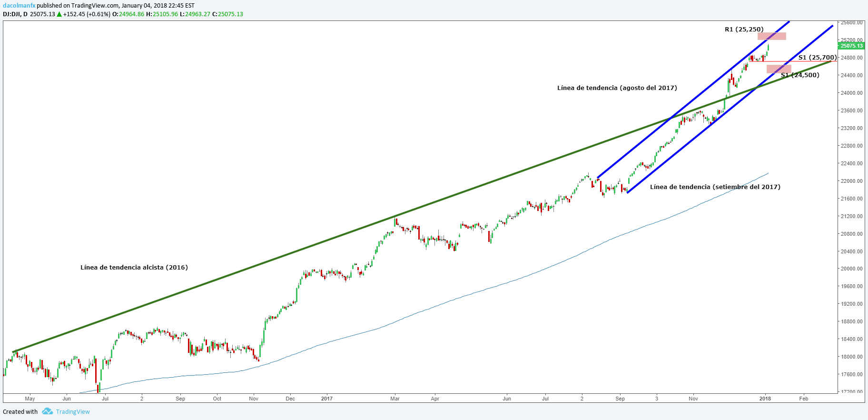
Task: Click the +152.45 (+0.61%) change value
Action: click(x=87, y=14)
